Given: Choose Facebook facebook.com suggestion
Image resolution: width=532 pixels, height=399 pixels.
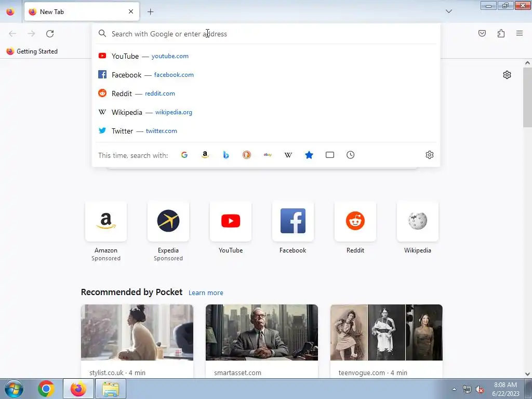Looking at the screenshot, I should (x=265, y=75).
